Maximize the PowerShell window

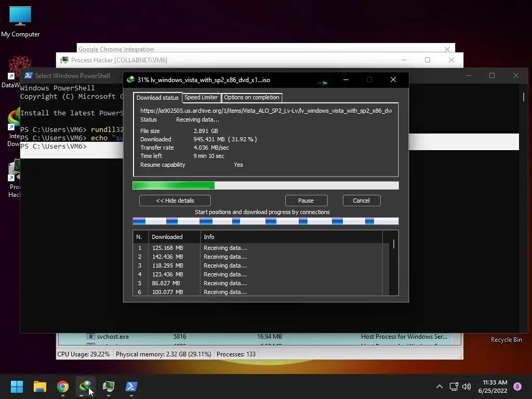pos(492,75)
